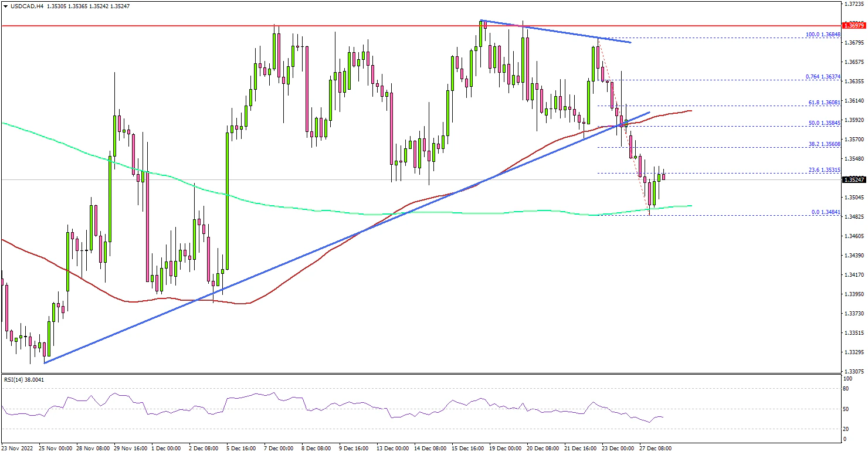Click the RSI 50 level scale label
The width and height of the screenshot is (868, 455).
pyautogui.click(x=845, y=409)
